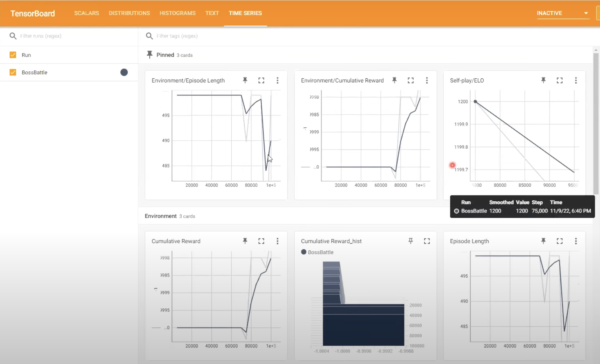Screen dimensions: 600x364
Task: Click the TensorBoard logo home button
Action: pos(32,13)
